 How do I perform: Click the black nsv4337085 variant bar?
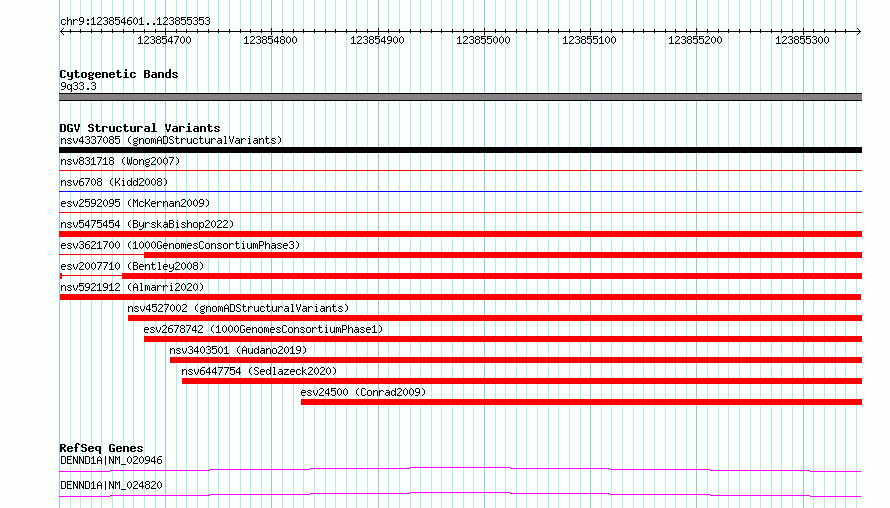click(460, 150)
